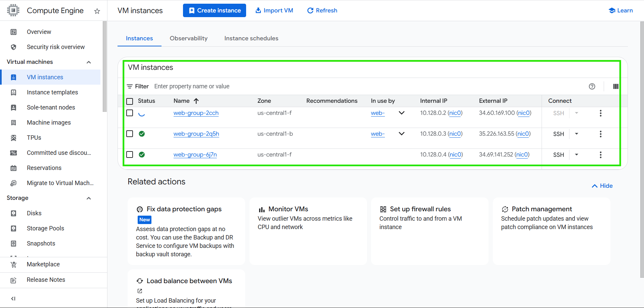Hide the Related actions section
The image size is (644, 308).
[602, 186]
